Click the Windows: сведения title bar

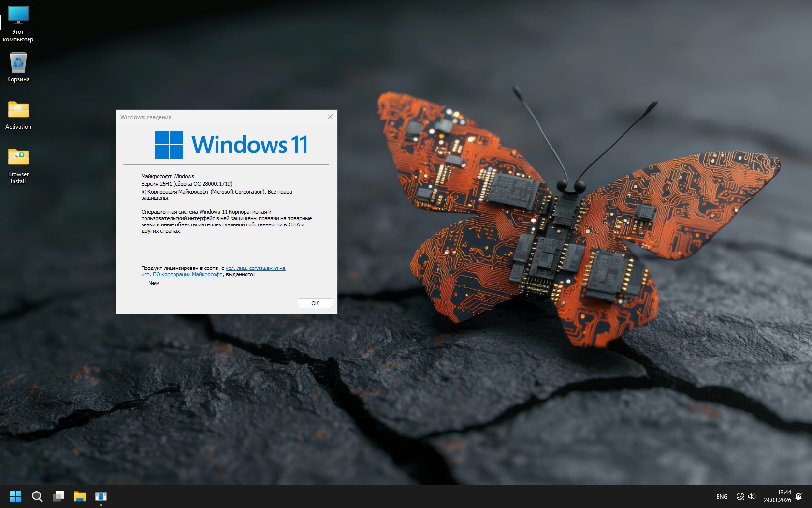(217, 117)
